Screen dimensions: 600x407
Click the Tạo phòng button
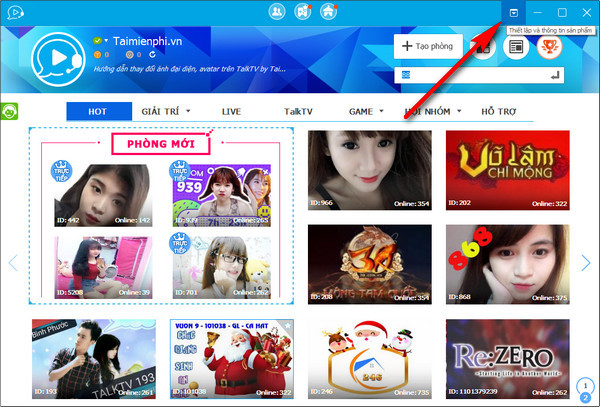[x=428, y=46]
